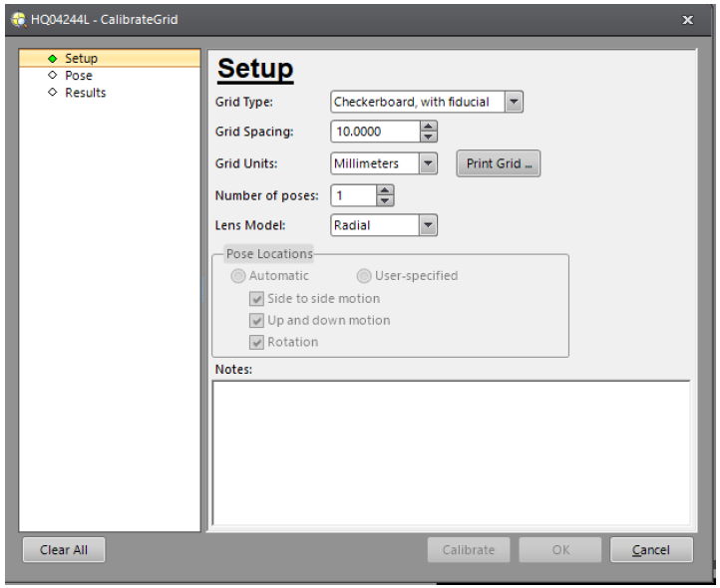Click the Grid Units: label
Viewport: 720px width, 588px height.
click(246, 163)
